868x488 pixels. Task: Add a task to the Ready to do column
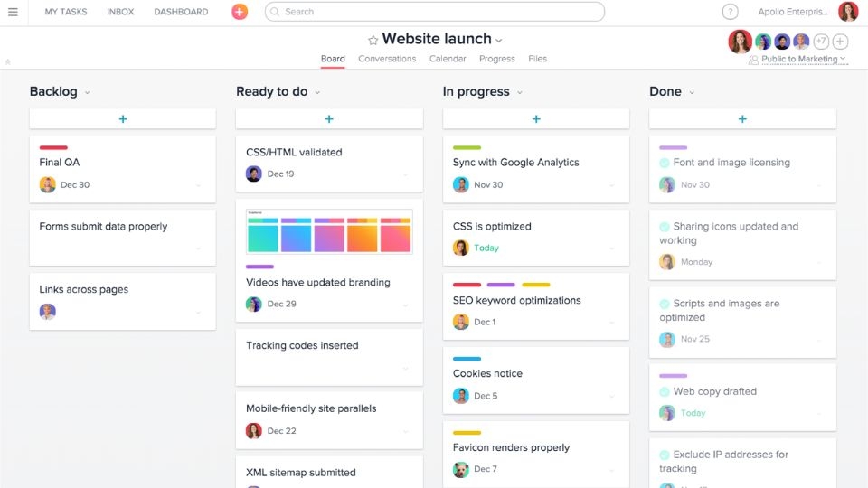(x=329, y=119)
